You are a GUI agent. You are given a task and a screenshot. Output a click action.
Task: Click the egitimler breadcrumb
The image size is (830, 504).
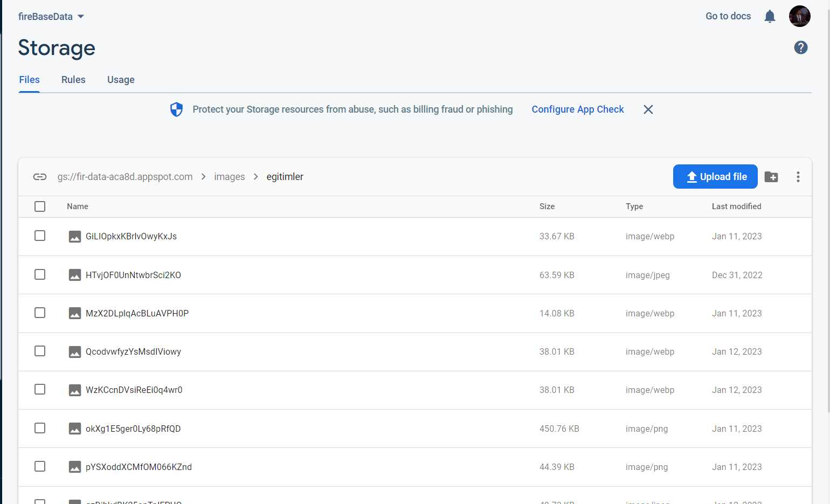pyautogui.click(x=285, y=177)
